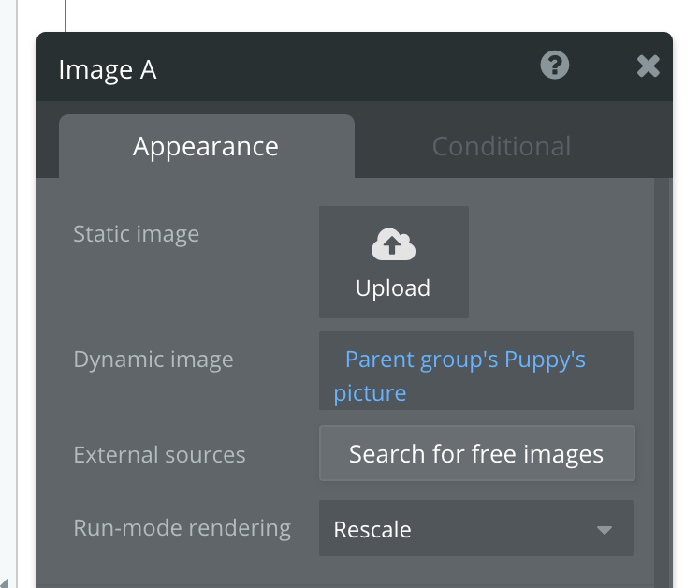Click the blue vertical guide line
700x588 pixels.
[x=66, y=14]
